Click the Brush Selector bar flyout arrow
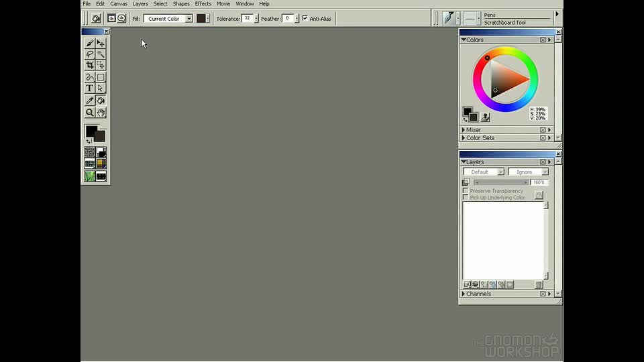The image size is (644, 362). pos(557,14)
